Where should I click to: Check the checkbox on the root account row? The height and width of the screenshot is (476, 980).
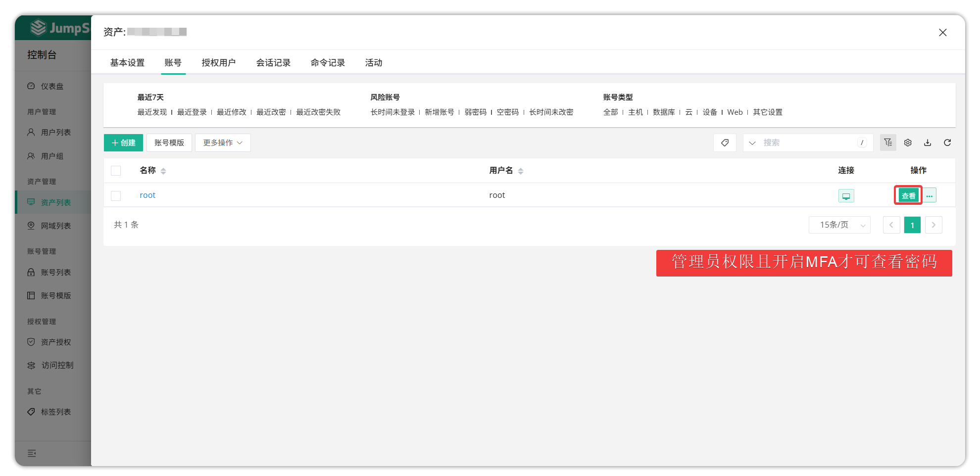[x=116, y=195]
